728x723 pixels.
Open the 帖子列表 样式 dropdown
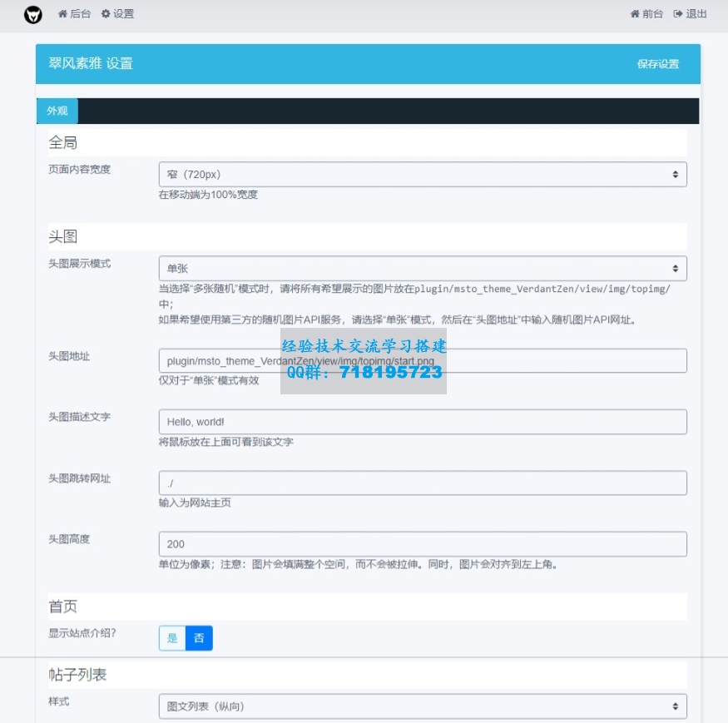(423, 706)
